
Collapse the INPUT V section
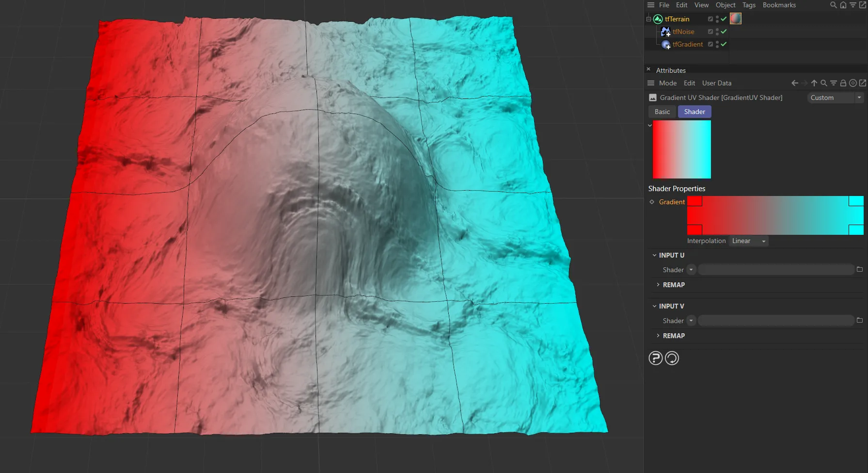coord(654,306)
